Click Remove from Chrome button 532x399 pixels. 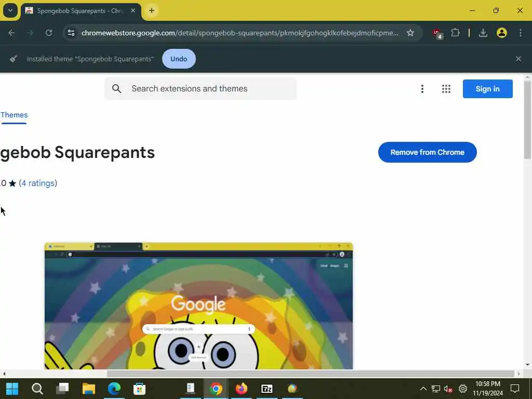tap(427, 152)
